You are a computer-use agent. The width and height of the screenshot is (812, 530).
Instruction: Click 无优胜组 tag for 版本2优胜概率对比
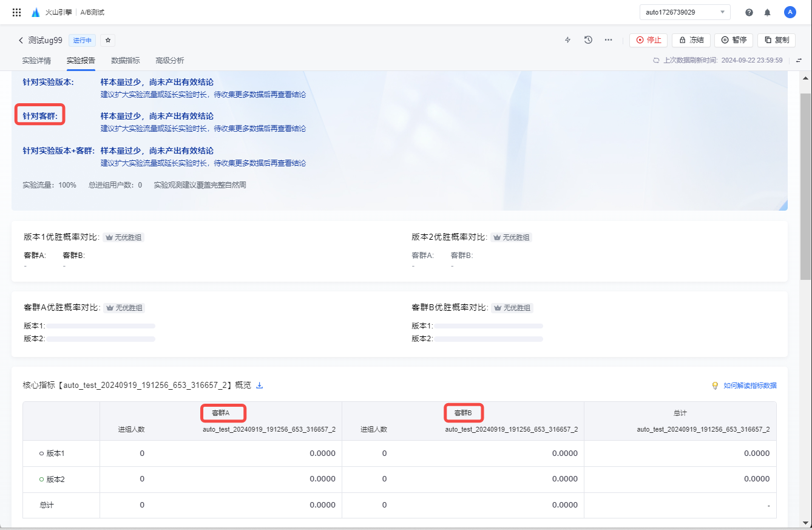512,237
